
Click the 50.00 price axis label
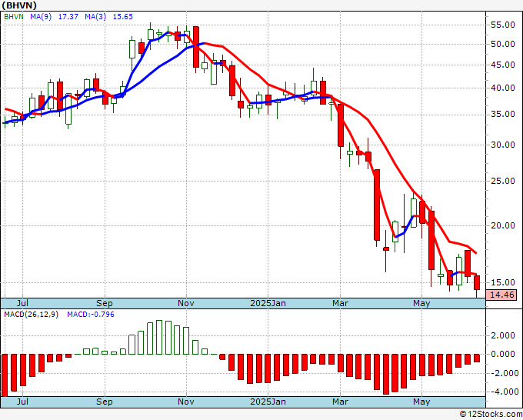503,45
